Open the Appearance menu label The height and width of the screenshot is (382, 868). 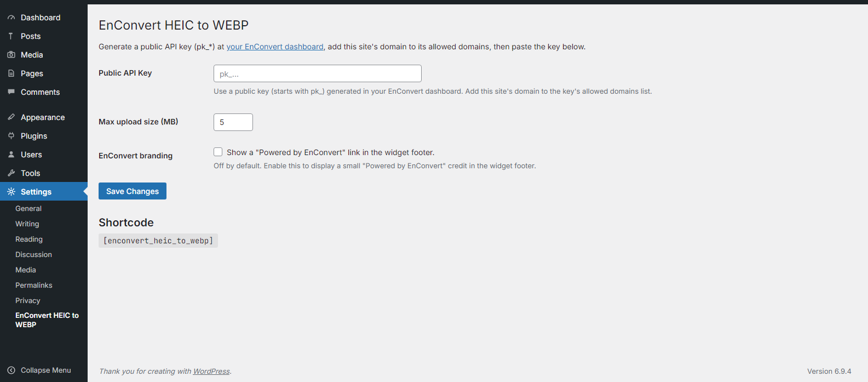click(43, 117)
